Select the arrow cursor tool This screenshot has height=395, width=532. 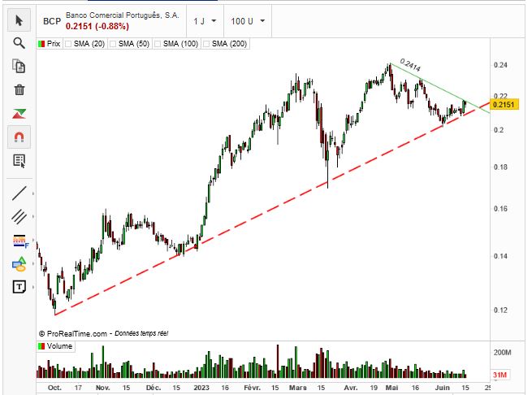[x=19, y=20]
